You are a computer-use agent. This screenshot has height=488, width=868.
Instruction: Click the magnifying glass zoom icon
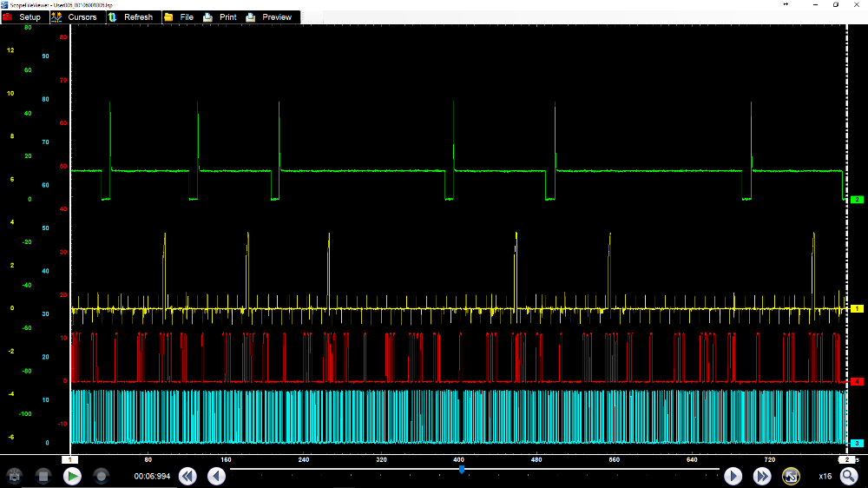[848, 476]
